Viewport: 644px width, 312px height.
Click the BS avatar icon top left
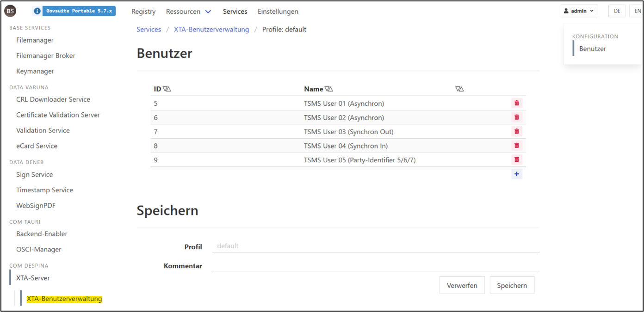(10, 11)
